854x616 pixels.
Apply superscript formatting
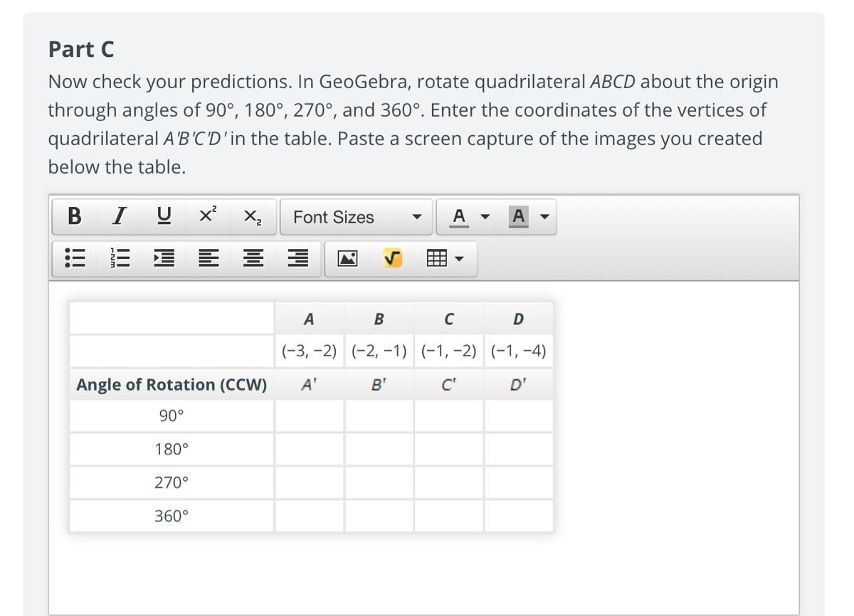coord(208,216)
